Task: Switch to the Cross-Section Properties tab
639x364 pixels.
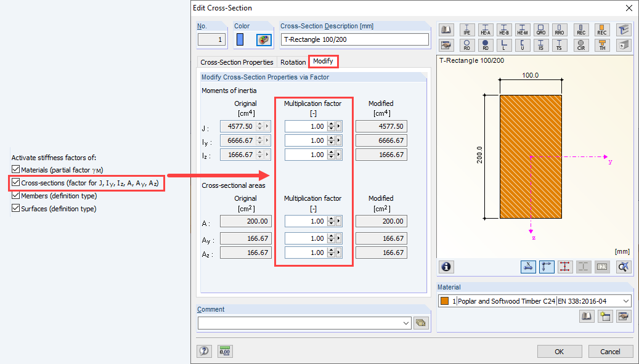Action: pyautogui.click(x=237, y=62)
